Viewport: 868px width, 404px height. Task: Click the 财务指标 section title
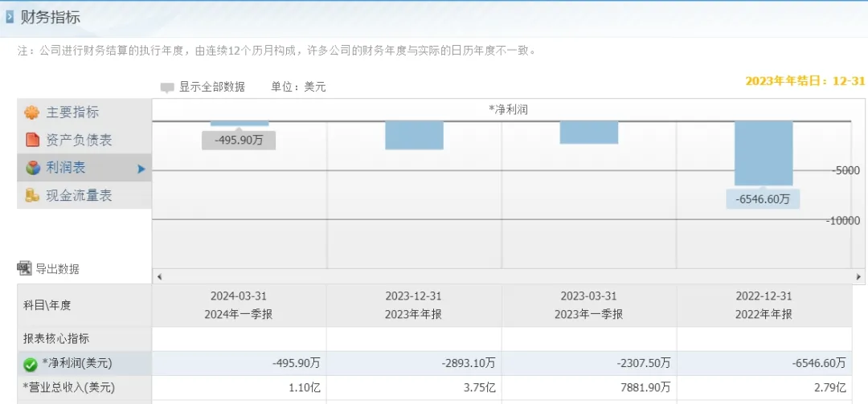(x=51, y=17)
